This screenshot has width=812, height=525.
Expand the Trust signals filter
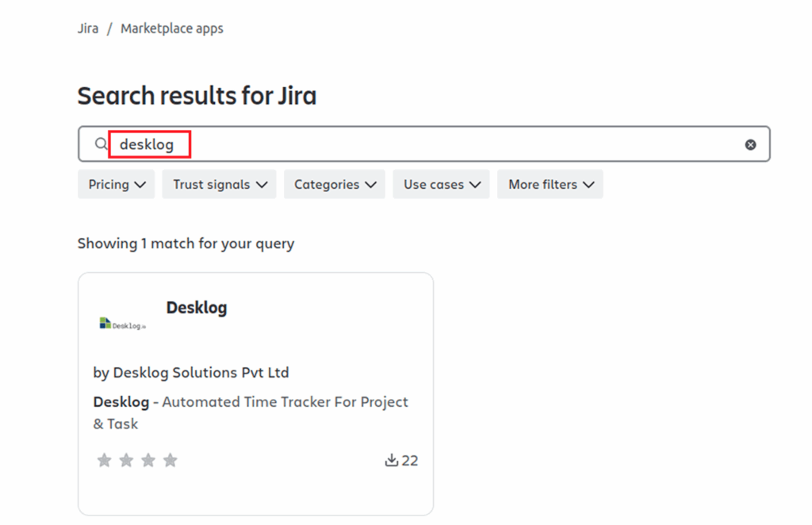tap(219, 185)
